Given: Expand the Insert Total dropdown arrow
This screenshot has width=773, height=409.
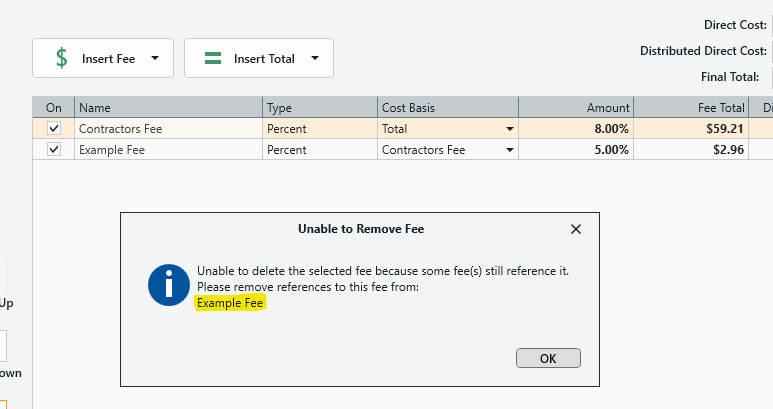Looking at the screenshot, I should (315, 59).
